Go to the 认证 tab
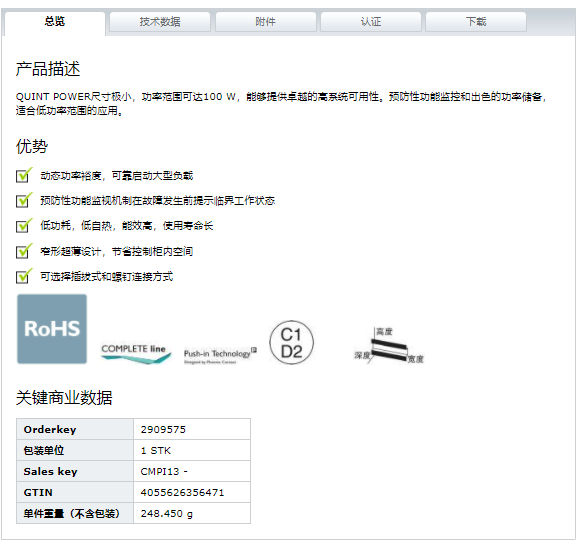 pyautogui.click(x=371, y=22)
